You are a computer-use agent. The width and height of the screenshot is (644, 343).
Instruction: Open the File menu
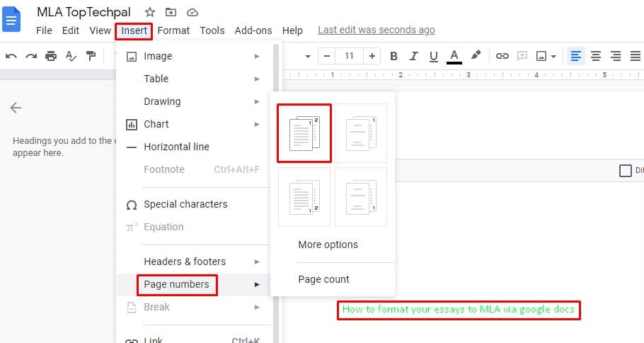click(44, 30)
